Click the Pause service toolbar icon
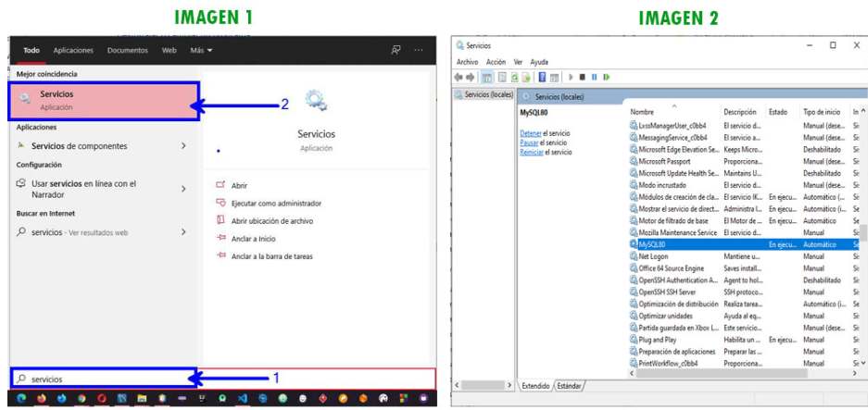Screen dimensions: 868x410 click(x=594, y=77)
